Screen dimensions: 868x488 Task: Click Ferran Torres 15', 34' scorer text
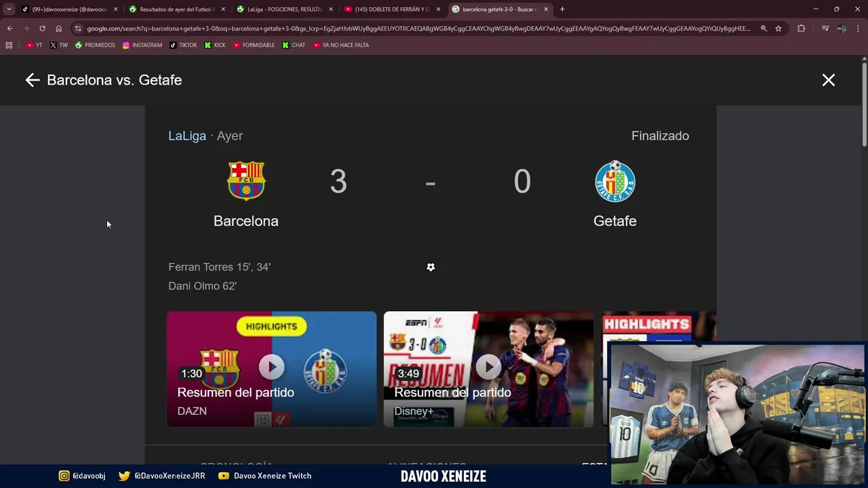coord(220,267)
